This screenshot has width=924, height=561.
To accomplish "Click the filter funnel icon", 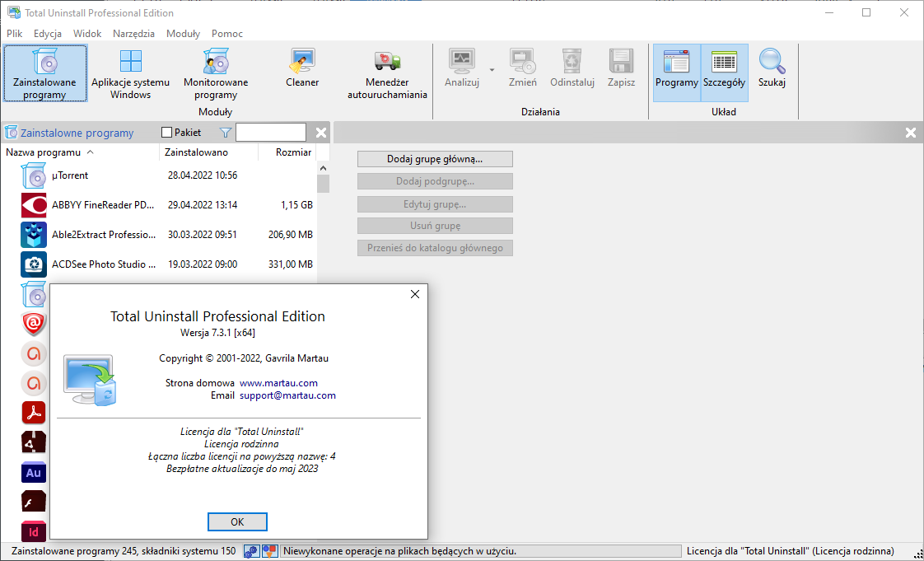I will [x=225, y=133].
